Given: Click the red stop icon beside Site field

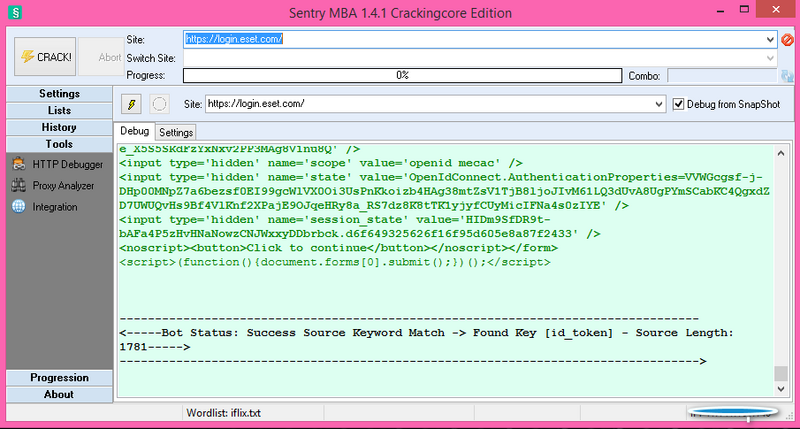Looking at the screenshot, I should (x=787, y=39).
